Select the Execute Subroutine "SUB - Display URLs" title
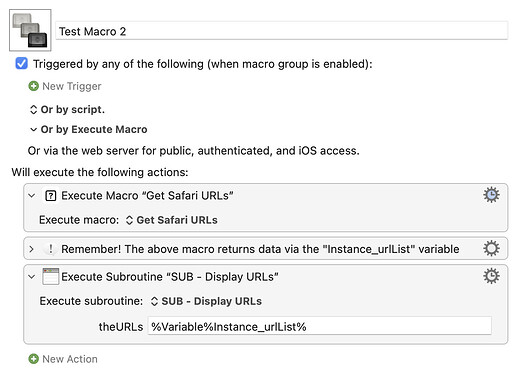 [x=170, y=277]
